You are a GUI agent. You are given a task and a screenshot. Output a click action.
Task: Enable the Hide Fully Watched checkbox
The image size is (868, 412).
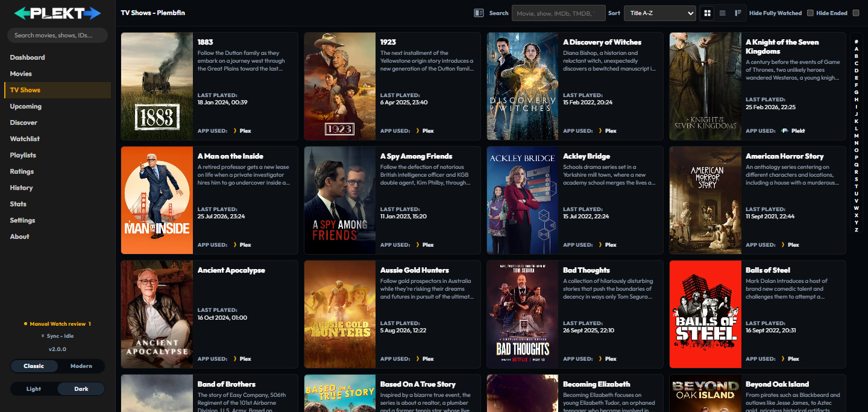[810, 13]
